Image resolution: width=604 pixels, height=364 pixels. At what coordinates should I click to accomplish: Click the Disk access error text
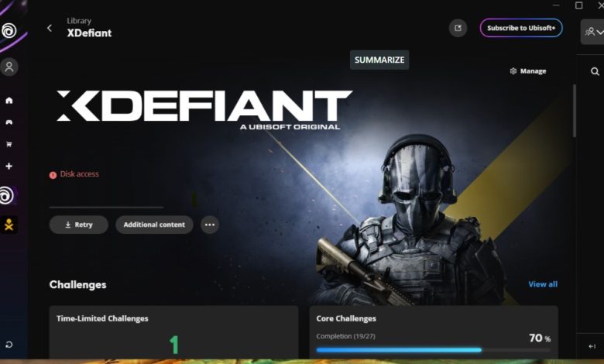(x=79, y=174)
